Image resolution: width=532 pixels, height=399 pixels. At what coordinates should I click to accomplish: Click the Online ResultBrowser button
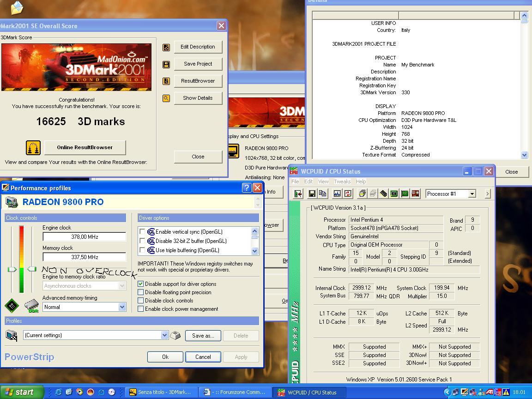[85, 147]
